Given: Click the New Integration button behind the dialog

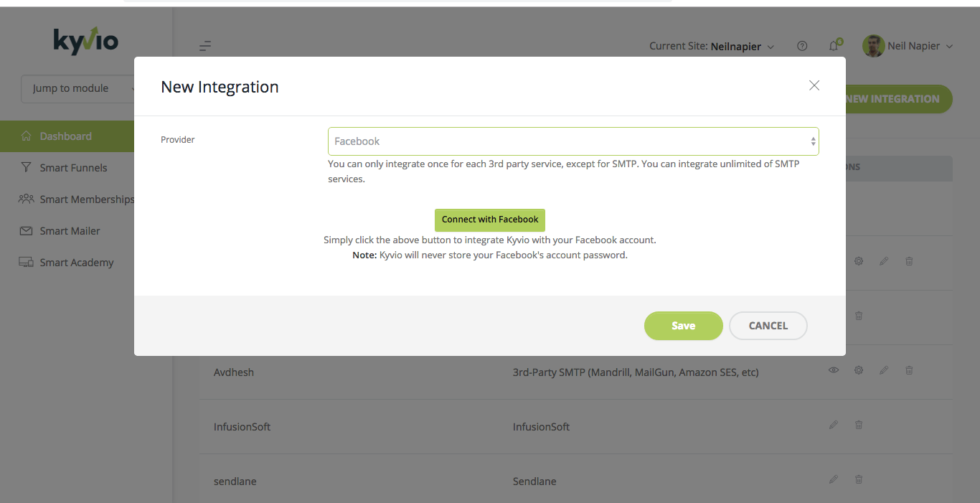Looking at the screenshot, I should pyautogui.click(x=899, y=99).
